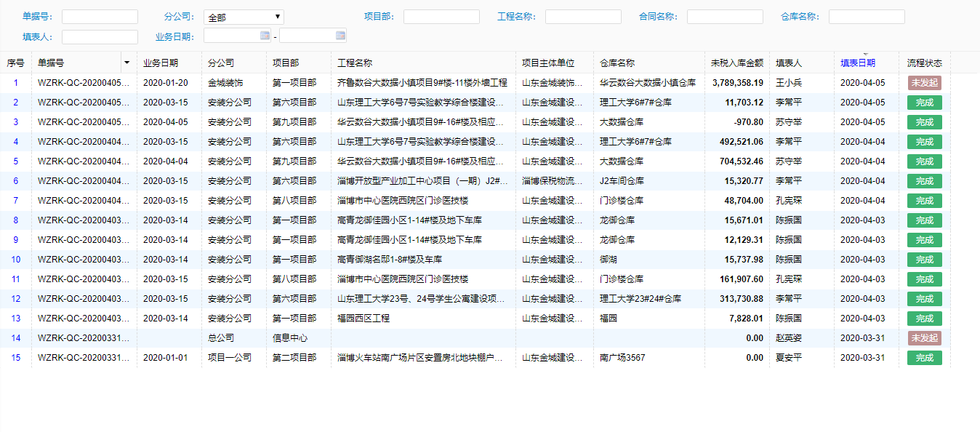
Task: Click the 齐鲁数谷大数据小镇项目 project cell
Action: [x=422, y=83]
